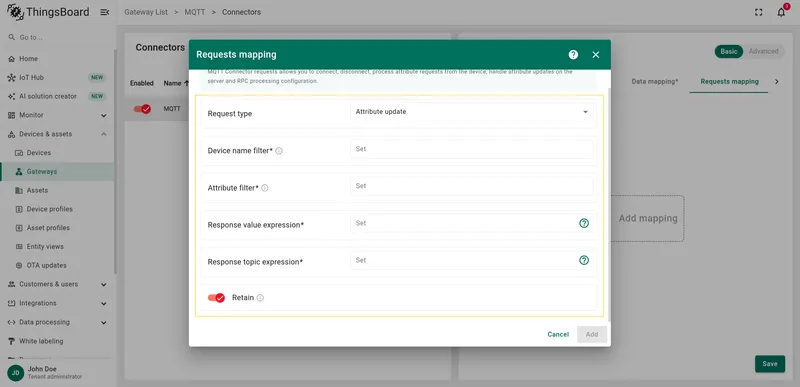Show next tabs with the arrow

point(777,82)
